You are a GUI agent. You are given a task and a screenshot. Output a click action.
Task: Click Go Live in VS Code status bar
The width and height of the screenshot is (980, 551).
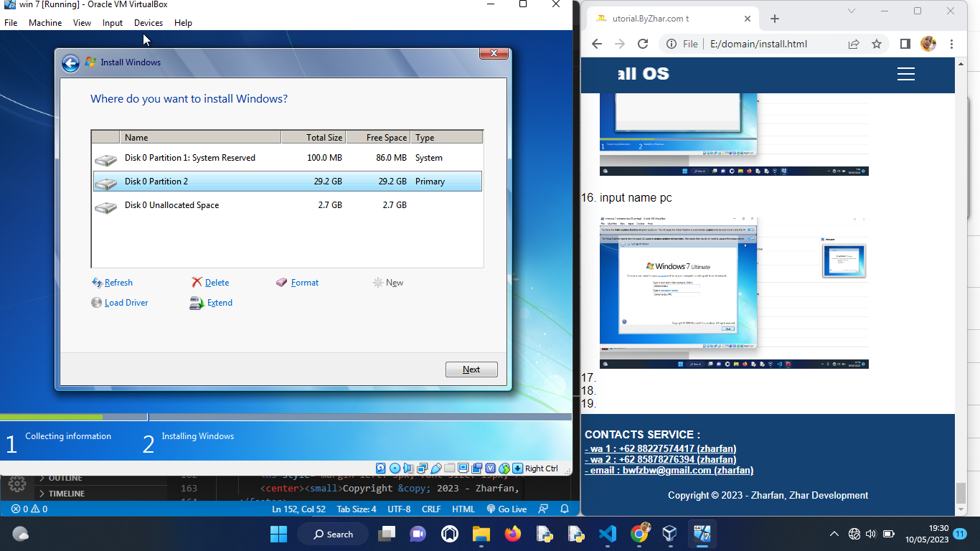coord(507,509)
